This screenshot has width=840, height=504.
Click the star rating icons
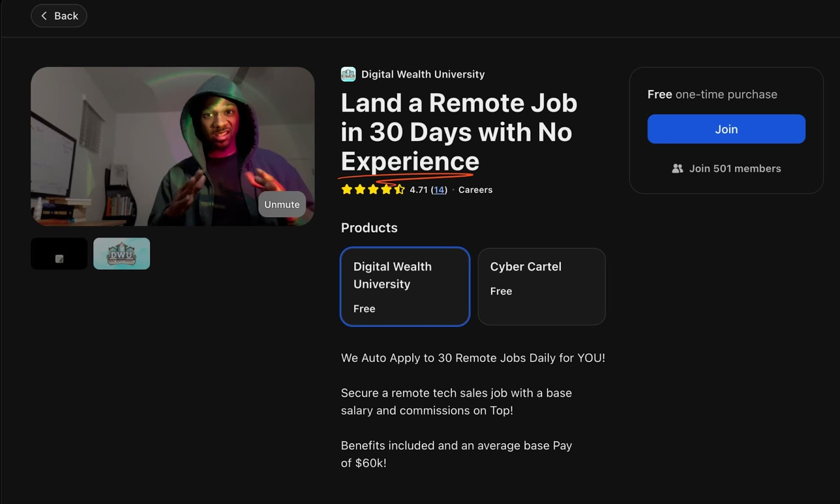[x=373, y=190]
